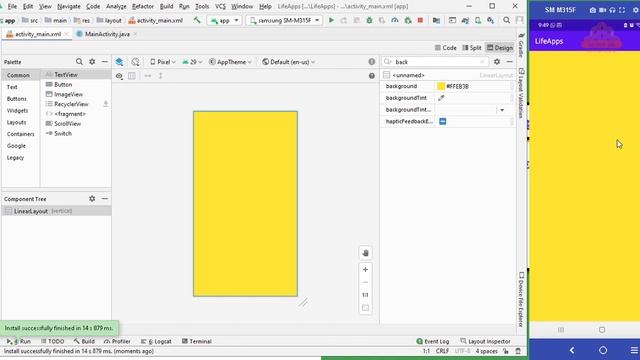The width and height of the screenshot is (640, 360).
Task: Select Buttons category in Palette
Action: [17, 99]
